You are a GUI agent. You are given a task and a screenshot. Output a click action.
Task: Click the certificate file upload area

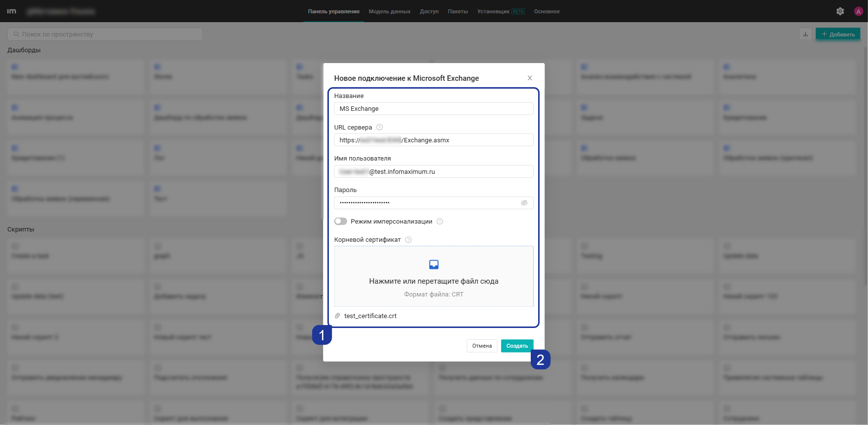[434, 276]
